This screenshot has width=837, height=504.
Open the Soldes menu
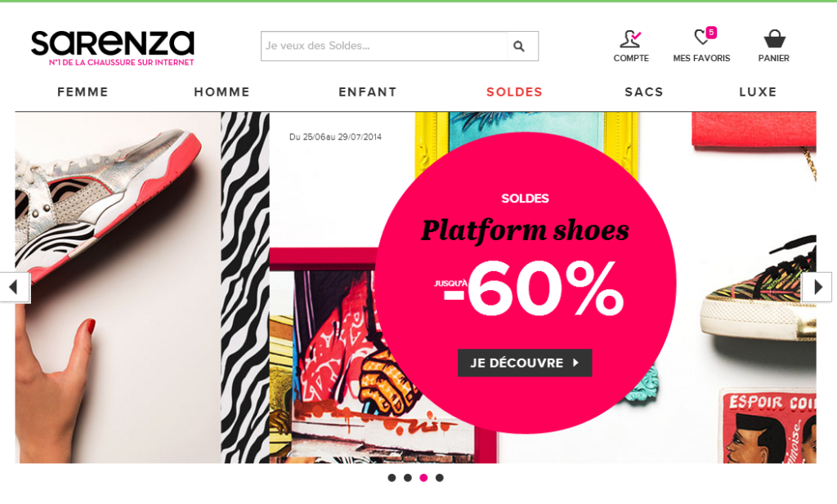pyautogui.click(x=515, y=91)
